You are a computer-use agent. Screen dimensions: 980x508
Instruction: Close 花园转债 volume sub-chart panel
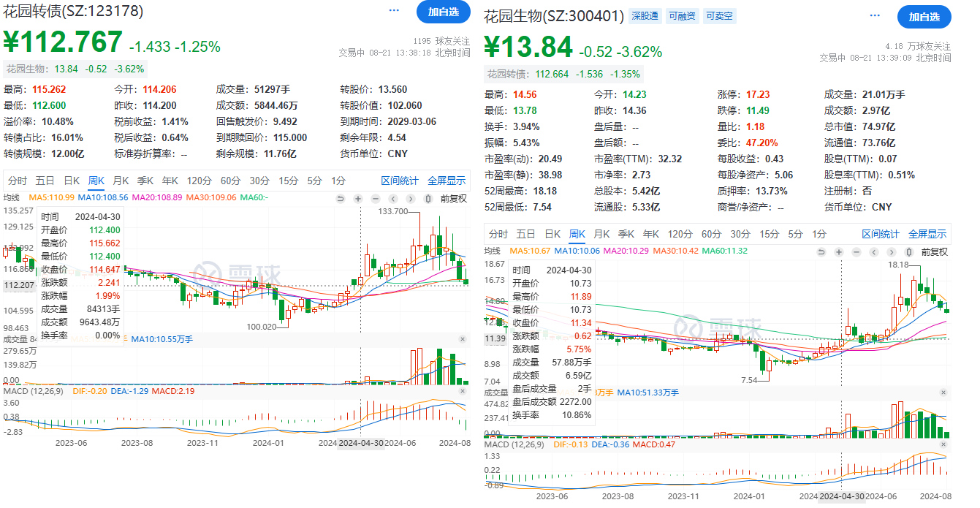(x=462, y=339)
